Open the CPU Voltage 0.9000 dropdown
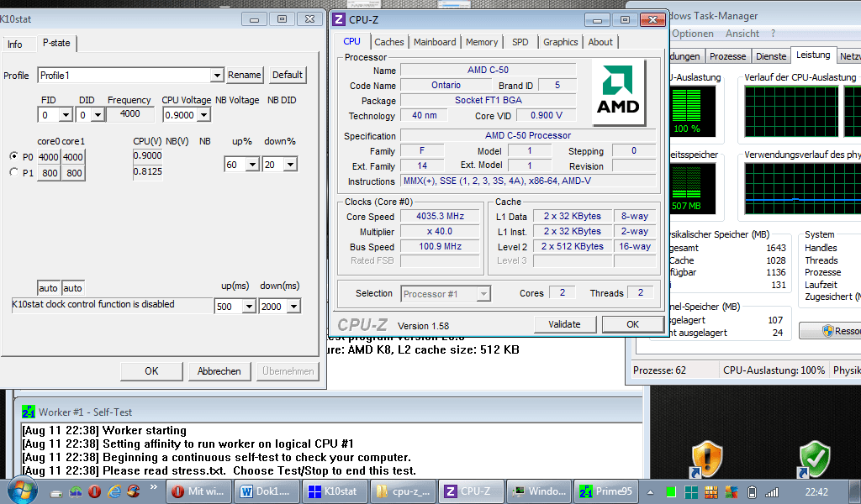 (203, 114)
